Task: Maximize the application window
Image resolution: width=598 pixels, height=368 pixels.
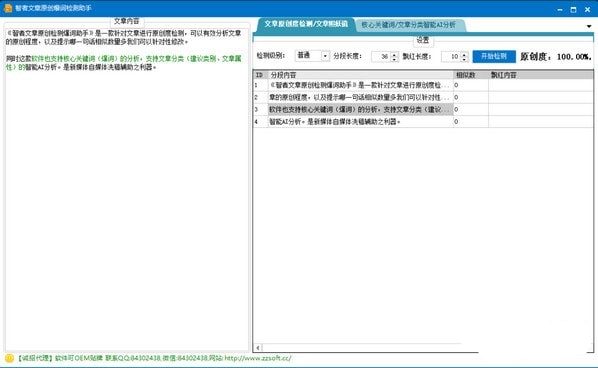Action: coord(574,10)
